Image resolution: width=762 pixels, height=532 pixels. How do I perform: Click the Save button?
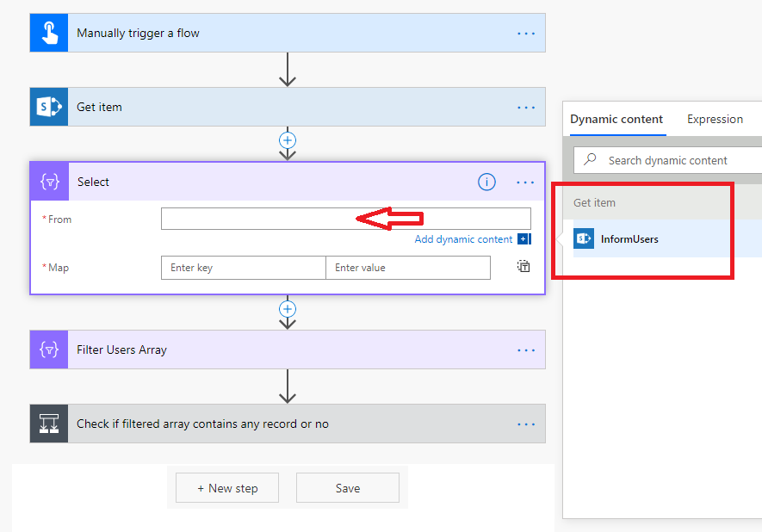(348, 487)
